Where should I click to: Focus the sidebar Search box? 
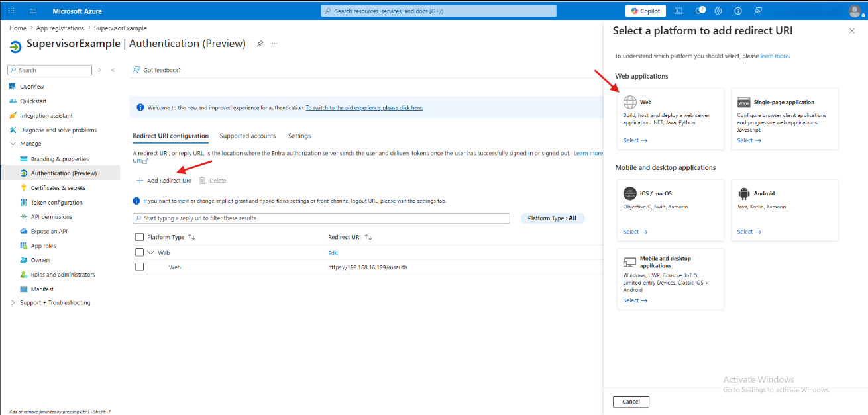tap(50, 70)
